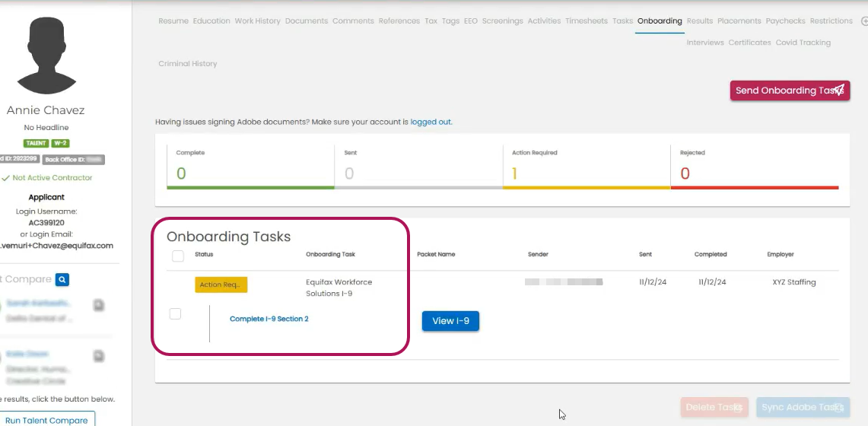Click the Back Office ID badge
The image size is (868, 426).
(x=74, y=159)
